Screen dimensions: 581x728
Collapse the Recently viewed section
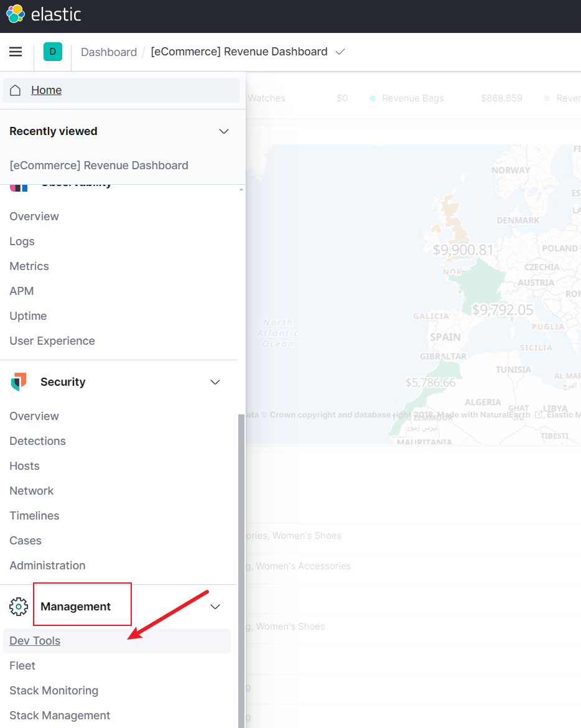click(x=224, y=131)
